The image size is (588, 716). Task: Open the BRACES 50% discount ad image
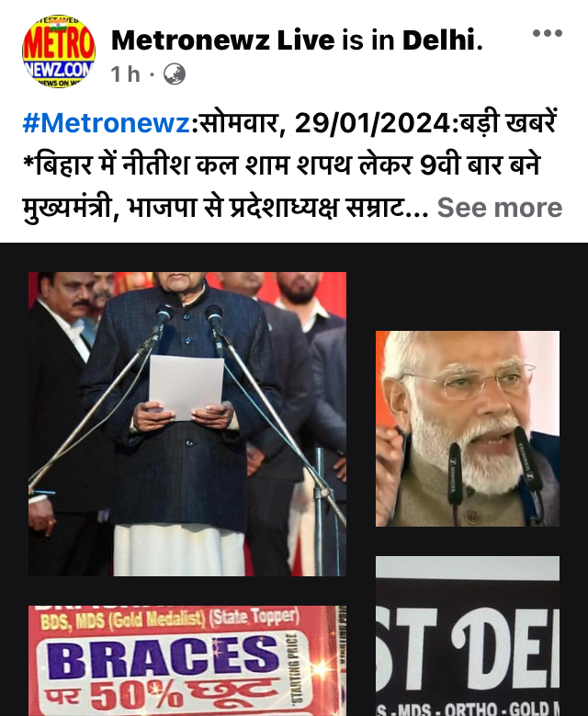click(x=187, y=660)
